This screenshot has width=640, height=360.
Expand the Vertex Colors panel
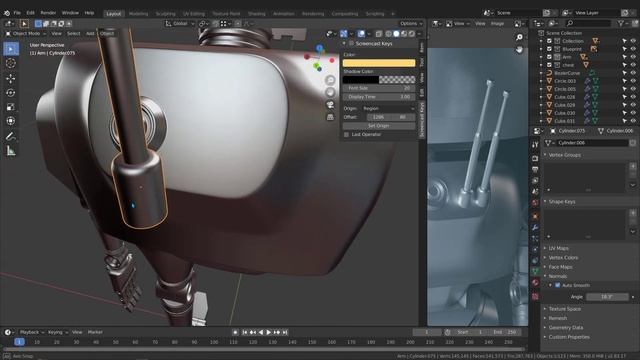(x=563, y=258)
